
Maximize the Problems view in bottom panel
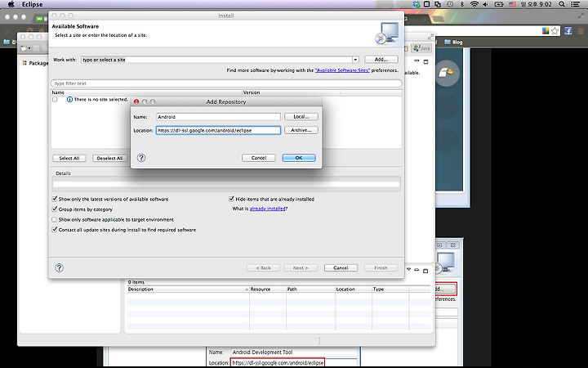point(425,271)
